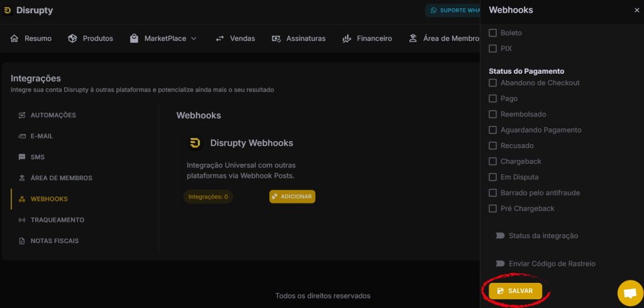This screenshot has height=308, width=644.
Task: Click the ADICIONAR button
Action: click(x=292, y=197)
